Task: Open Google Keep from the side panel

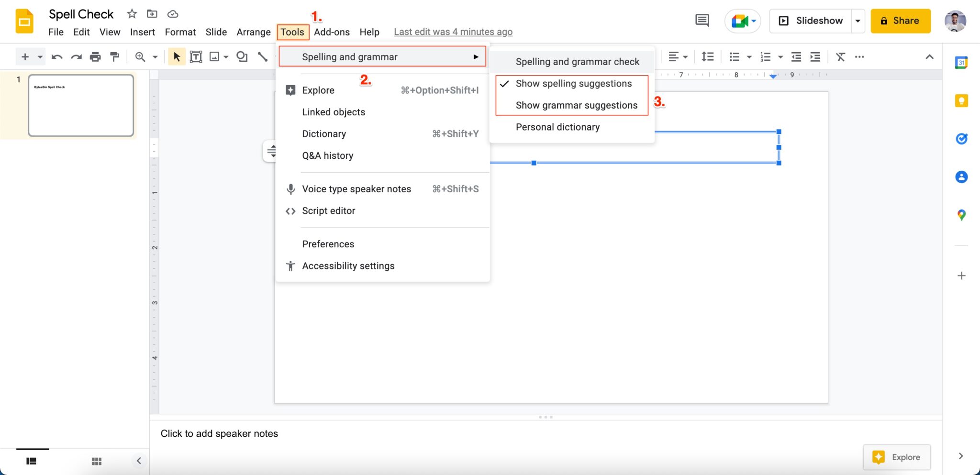Action: [962, 101]
